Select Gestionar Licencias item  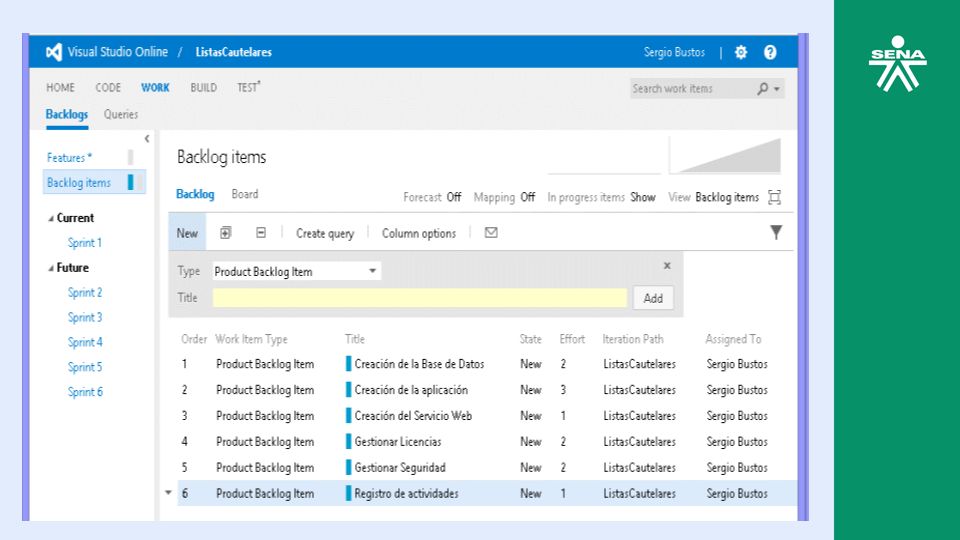point(398,441)
